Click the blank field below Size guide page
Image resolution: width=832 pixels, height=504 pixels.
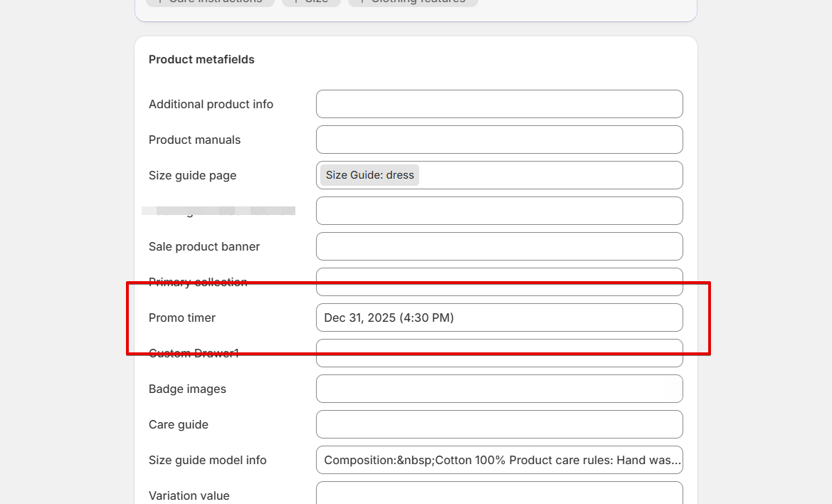pyautogui.click(x=500, y=211)
